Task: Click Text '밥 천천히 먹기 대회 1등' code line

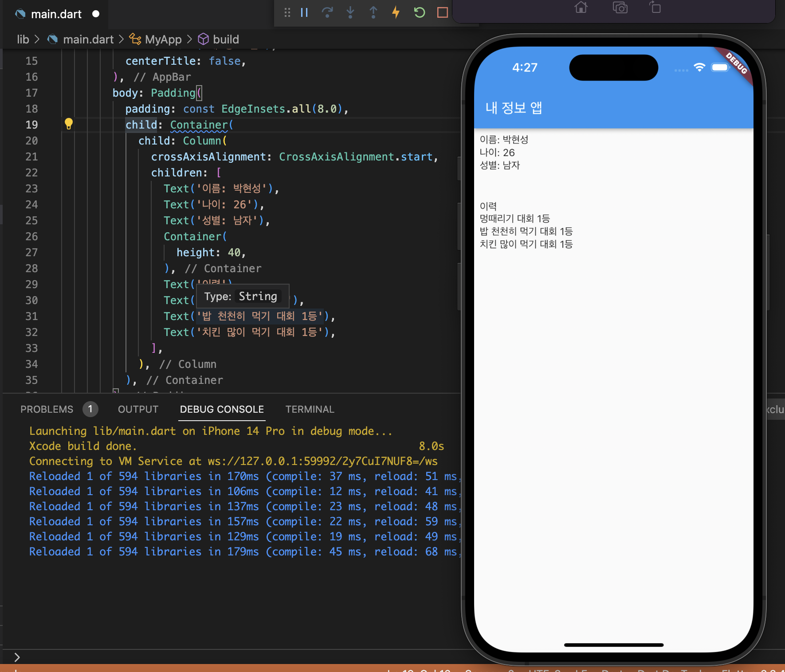Action: pos(249,316)
